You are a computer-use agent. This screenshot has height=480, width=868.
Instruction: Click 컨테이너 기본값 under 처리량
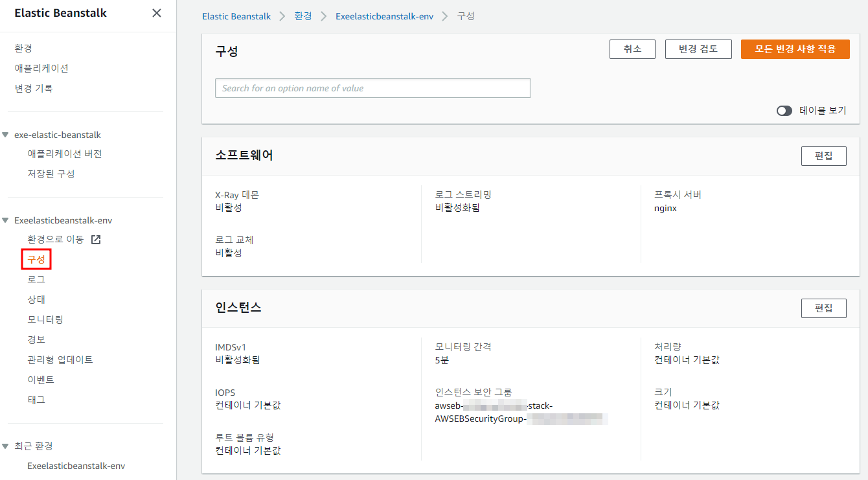pyautogui.click(x=687, y=360)
